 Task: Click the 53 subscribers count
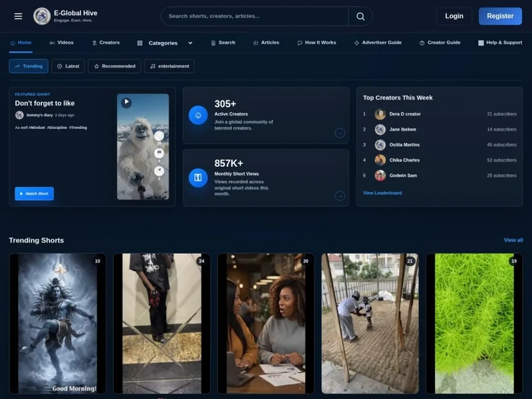pyautogui.click(x=502, y=160)
